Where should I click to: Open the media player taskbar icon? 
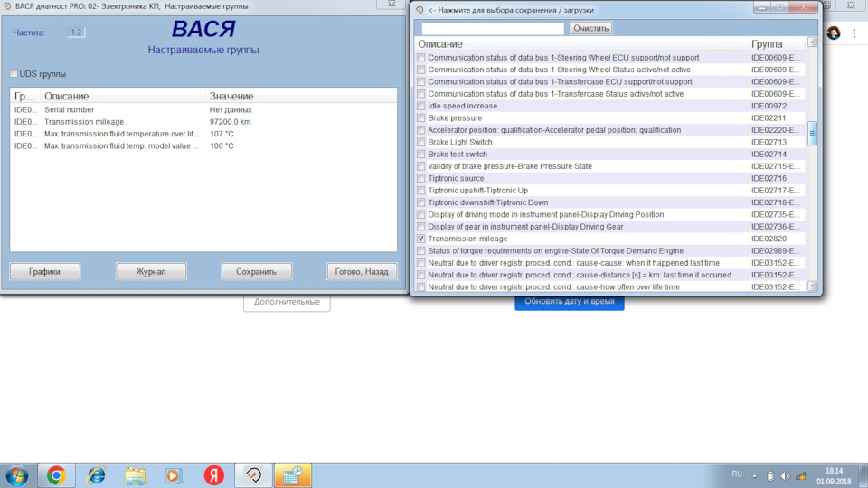174,475
